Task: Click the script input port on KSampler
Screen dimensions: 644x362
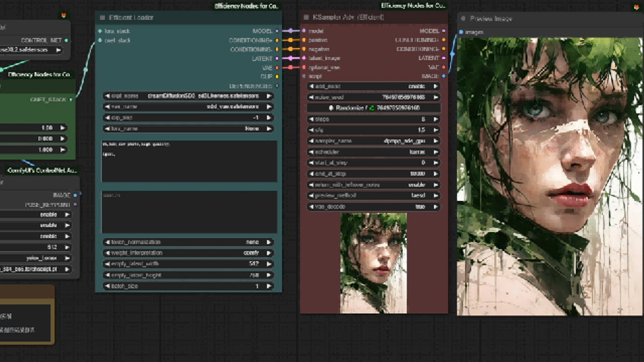Action: point(304,76)
